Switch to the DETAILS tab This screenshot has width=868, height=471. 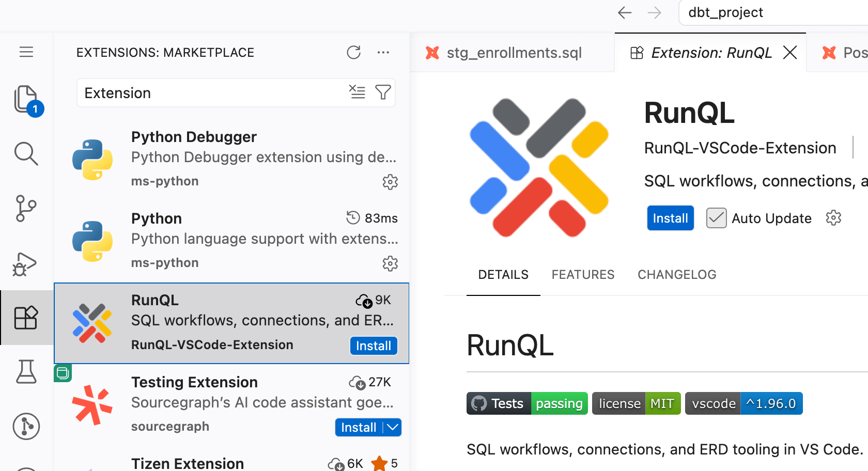[503, 274]
